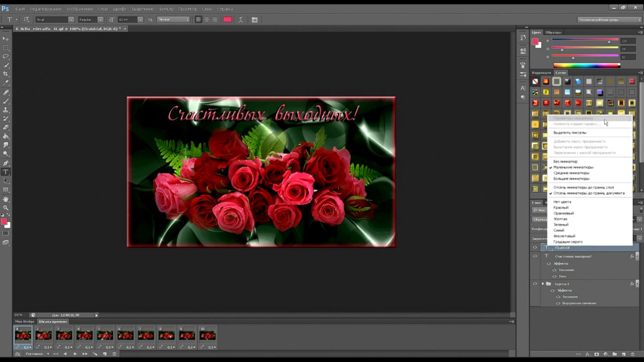
Task: Select the Hand tool
Action: tap(6, 199)
